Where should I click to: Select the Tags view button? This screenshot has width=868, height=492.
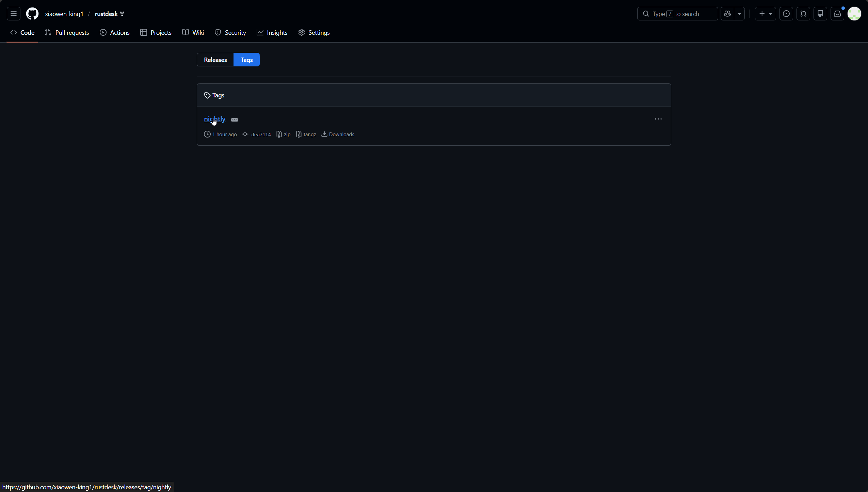point(246,60)
